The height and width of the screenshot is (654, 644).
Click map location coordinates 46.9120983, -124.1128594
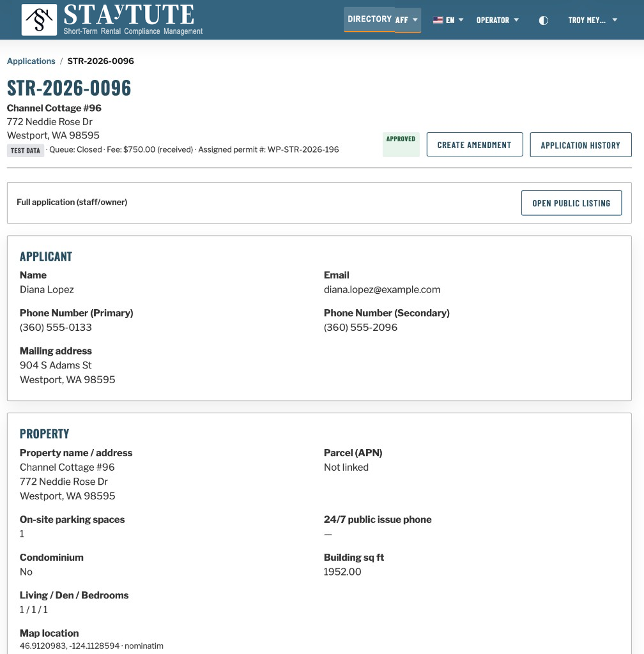point(70,646)
